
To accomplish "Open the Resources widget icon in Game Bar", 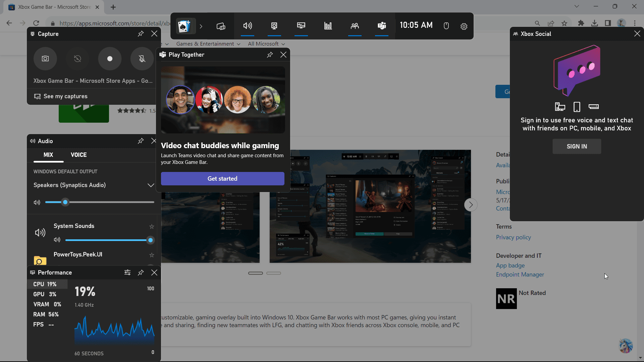I will (328, 26).
